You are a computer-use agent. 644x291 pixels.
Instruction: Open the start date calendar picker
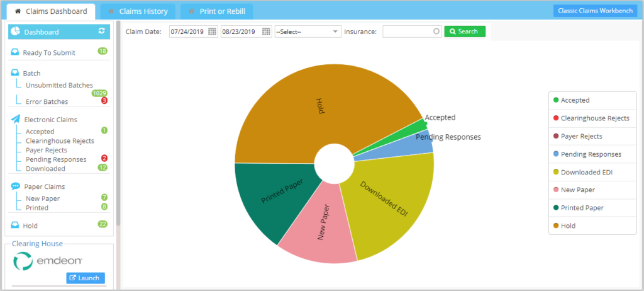point(212,31)
